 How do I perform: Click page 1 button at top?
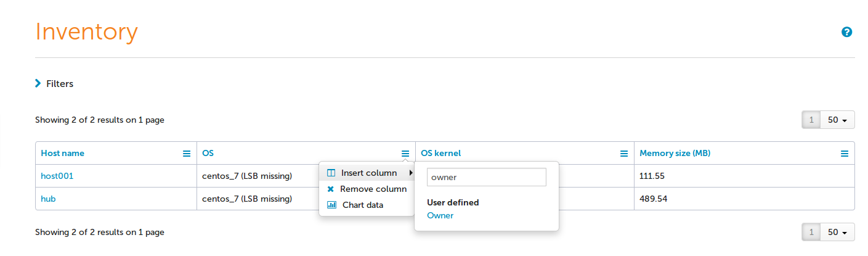[811, 120]
